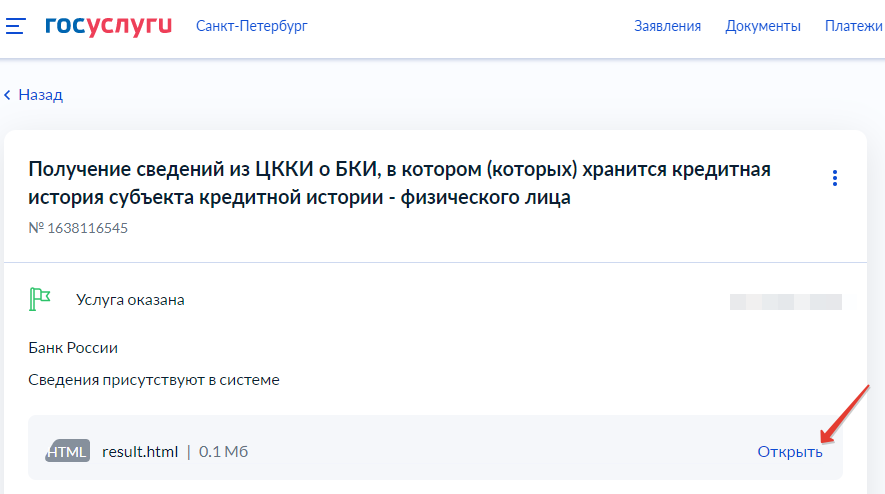Click the application number № 1638116545
Image resolution: width=885 pixels, height=494 pixels.
pyautogui.click(x=78, y=228)
